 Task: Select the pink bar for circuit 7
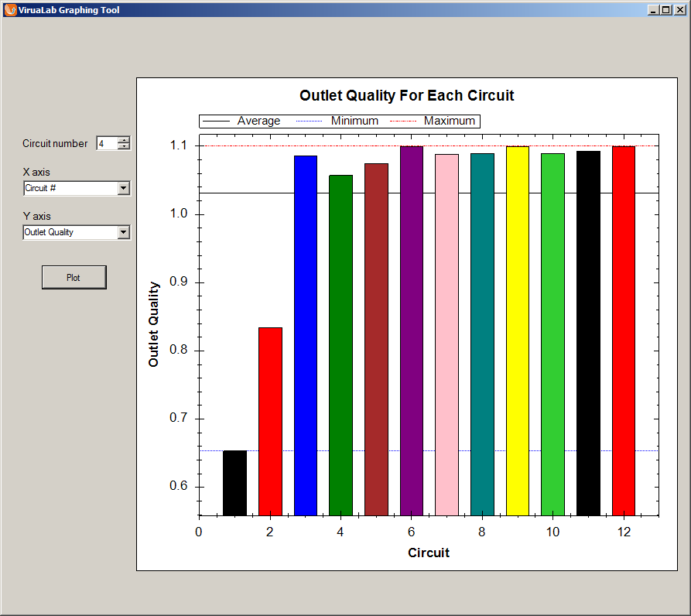click(446, 334)
